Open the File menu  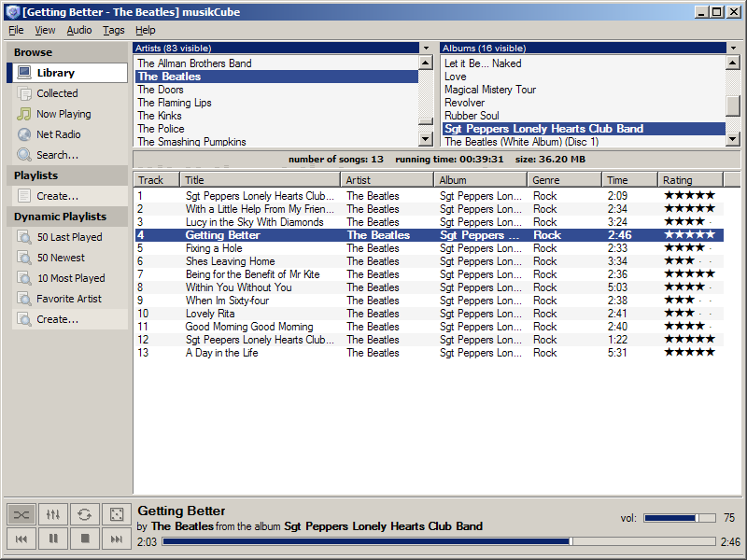[x=16, y=30]
